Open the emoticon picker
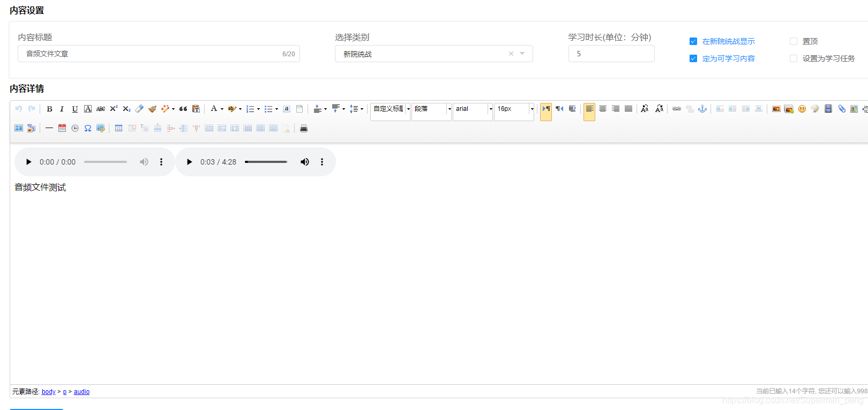 pyautogui.click(x=802, y=109)
